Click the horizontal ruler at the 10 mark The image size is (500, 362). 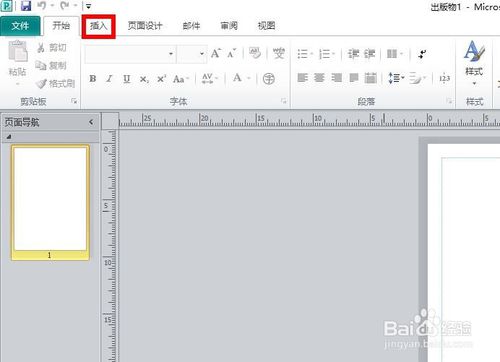pyautogui.click(x=317, y=119)
